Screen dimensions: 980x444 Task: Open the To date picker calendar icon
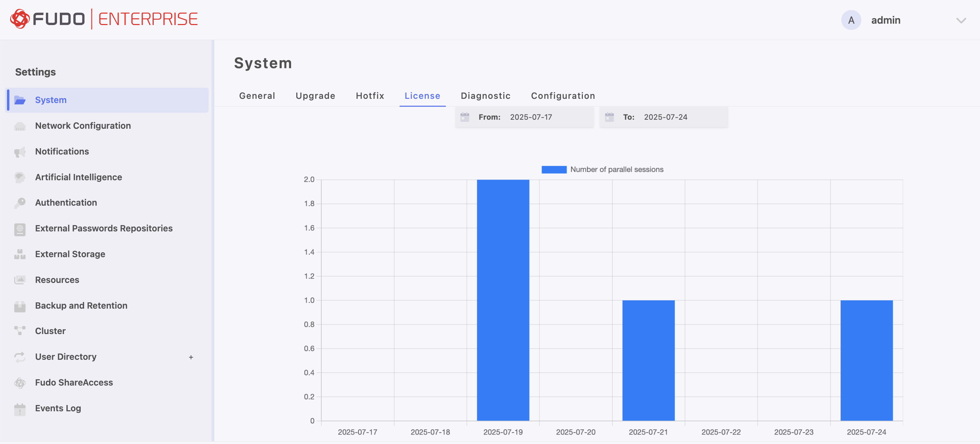click(x=609, y=117)
